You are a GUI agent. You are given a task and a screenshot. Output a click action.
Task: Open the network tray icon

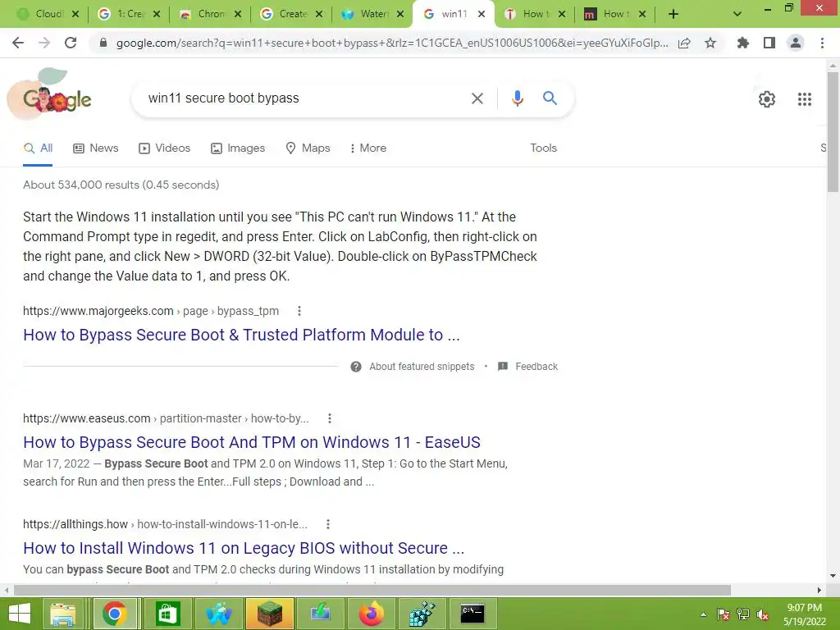pyautogui.click(x=743, y=614)
